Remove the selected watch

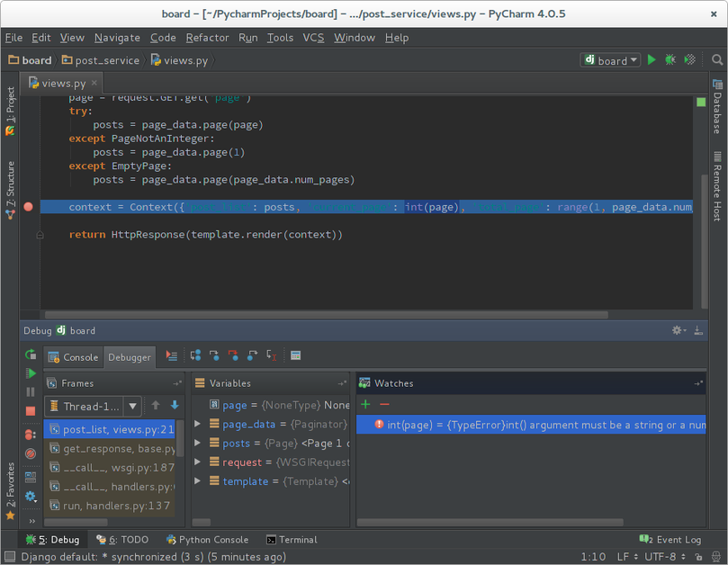pos(384,404)
